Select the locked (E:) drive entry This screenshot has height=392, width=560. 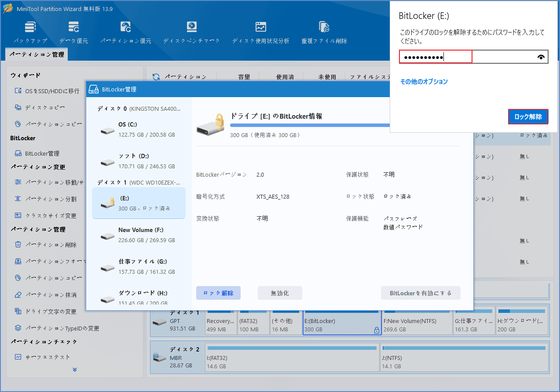tap(139, 203)
